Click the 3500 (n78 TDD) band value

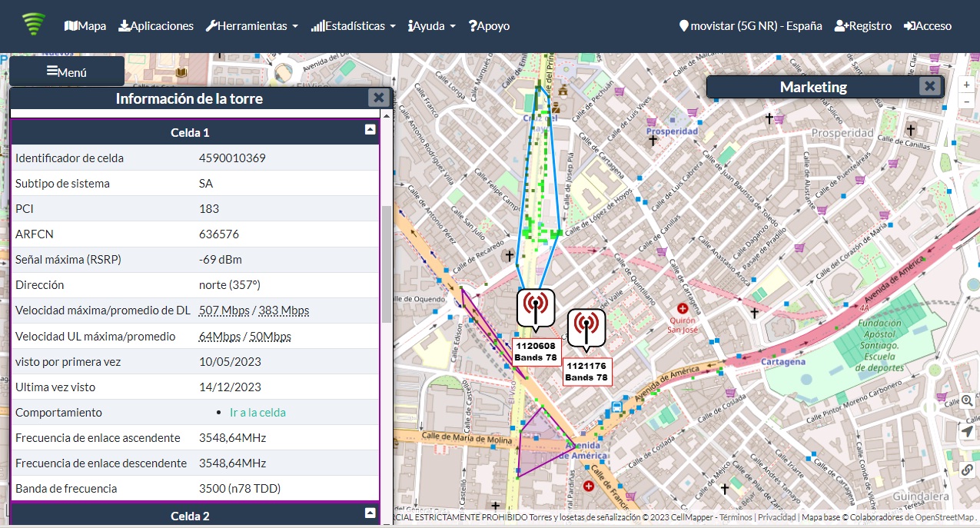[x=240, y=489]
